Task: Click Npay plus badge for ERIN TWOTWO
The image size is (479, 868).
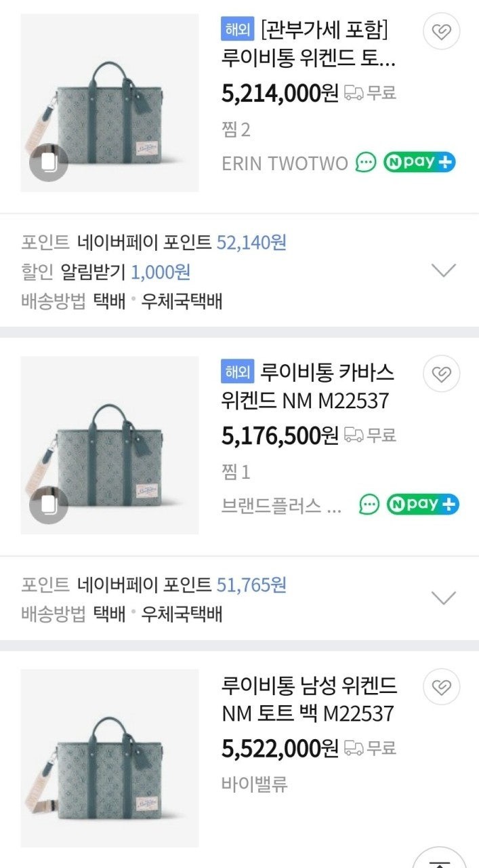Action: (419, 163)
